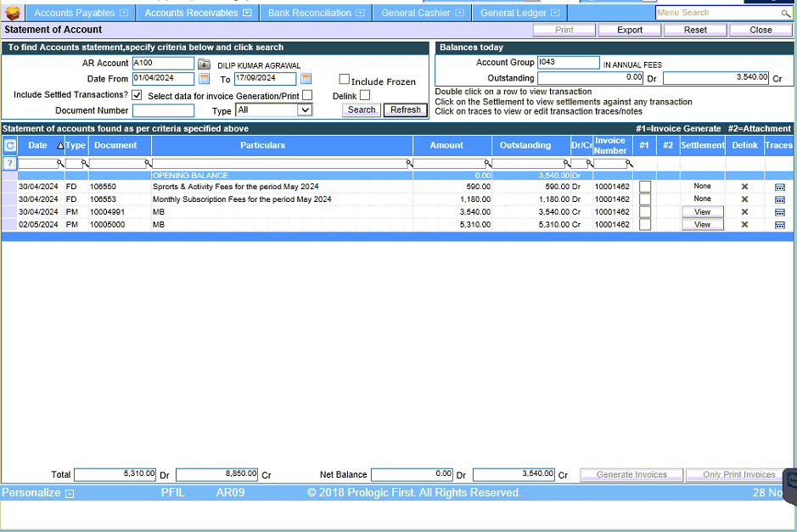This screenshot has height=532, width=797.
Task: Click the application home box icon
Action: point(13,12)
